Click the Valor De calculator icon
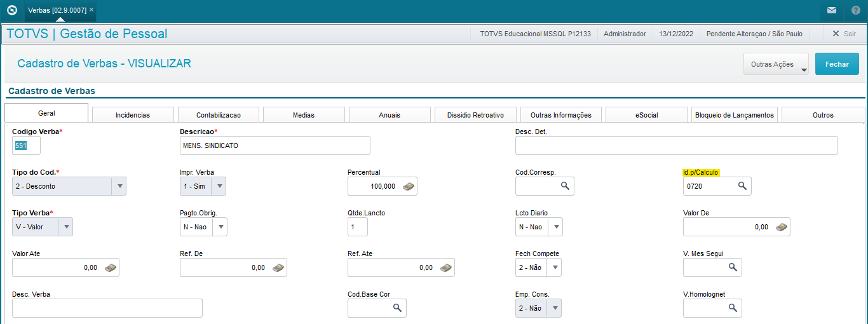The height and width of the screenshot is (324, 868). pyautogui.click(x=781, y=227)
